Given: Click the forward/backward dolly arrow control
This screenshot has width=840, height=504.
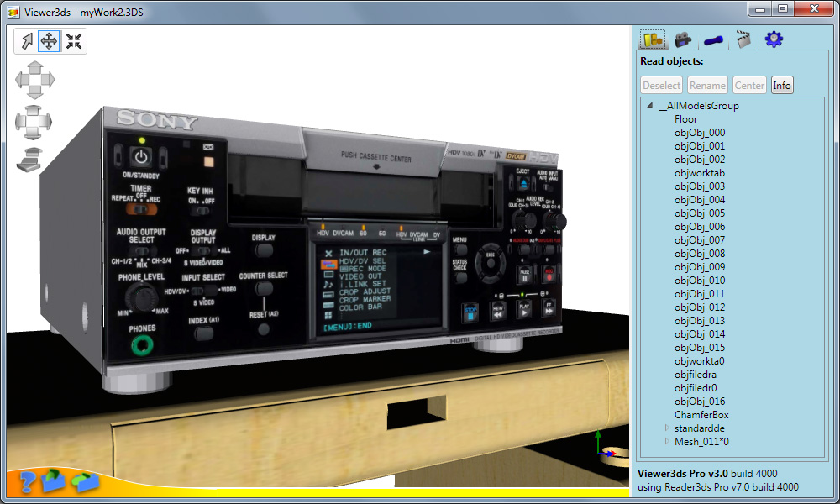Looking at the screenshot, I should pos(29,159).
